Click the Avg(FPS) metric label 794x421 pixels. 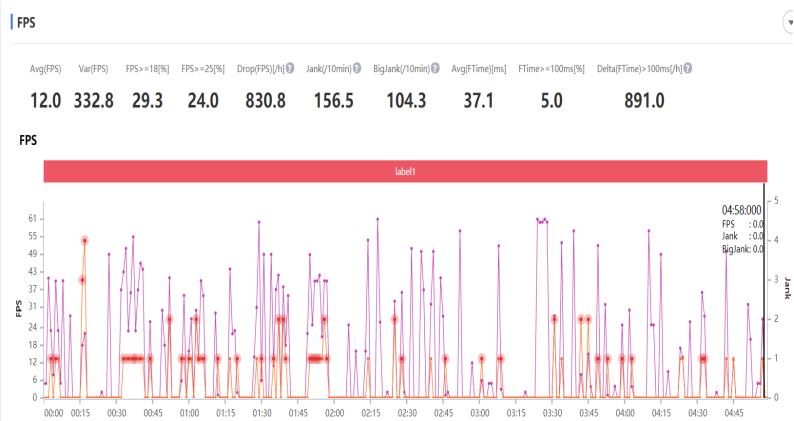point(46,69)
